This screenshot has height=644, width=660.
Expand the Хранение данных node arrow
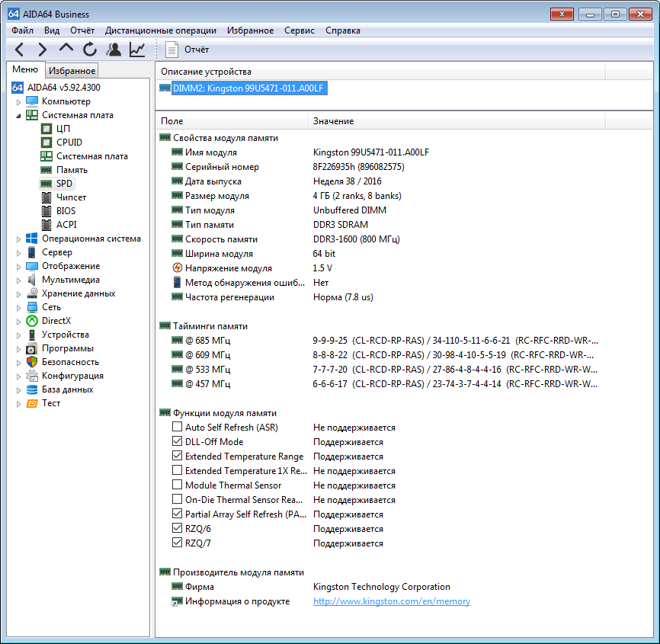pyautogui.click(x=18, y=293)
